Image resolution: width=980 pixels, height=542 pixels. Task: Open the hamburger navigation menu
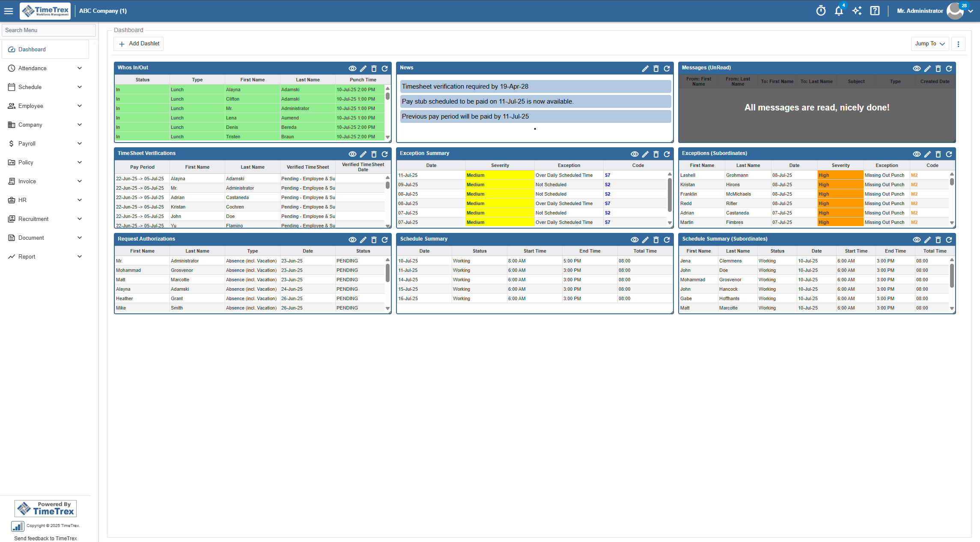[9, 11]
